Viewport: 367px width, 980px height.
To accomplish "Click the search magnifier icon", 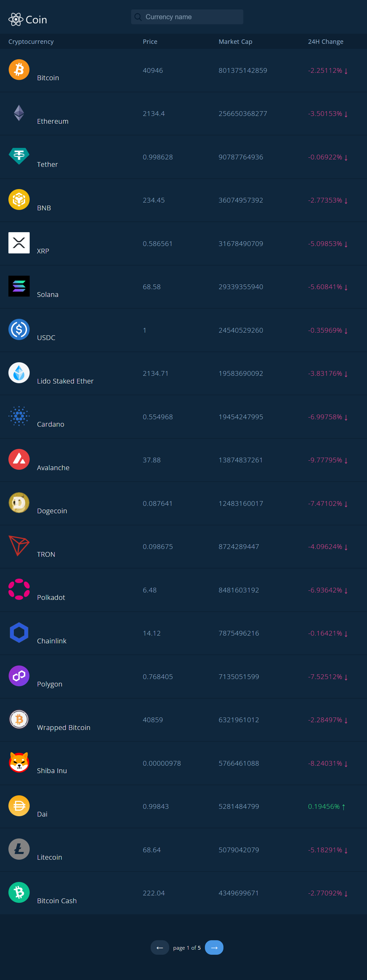I will tap(138, 17).
